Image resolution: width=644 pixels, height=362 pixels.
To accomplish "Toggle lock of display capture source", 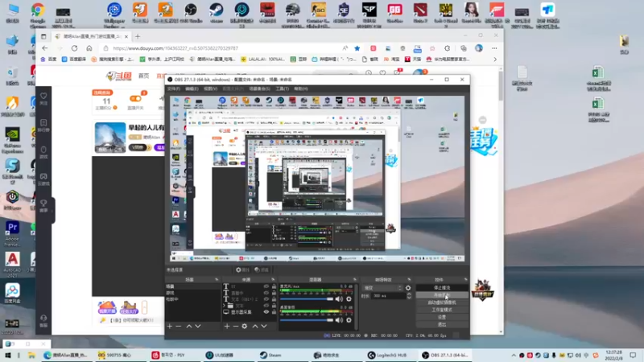I will 274,312.
